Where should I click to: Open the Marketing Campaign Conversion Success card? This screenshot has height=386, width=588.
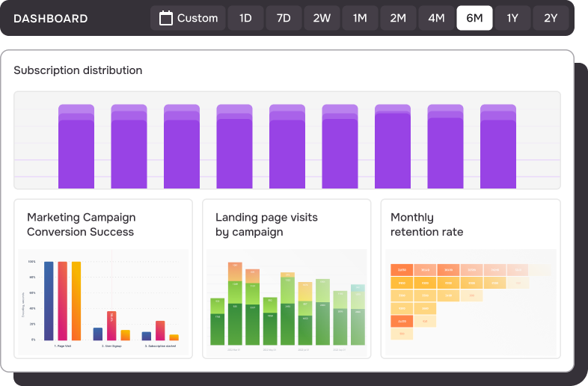point(103,279)
